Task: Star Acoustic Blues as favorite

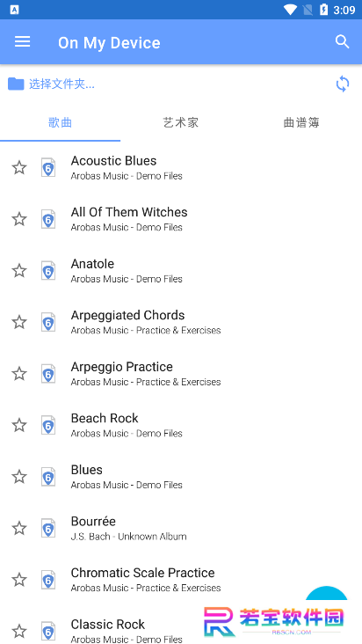Action: [18, 167]
